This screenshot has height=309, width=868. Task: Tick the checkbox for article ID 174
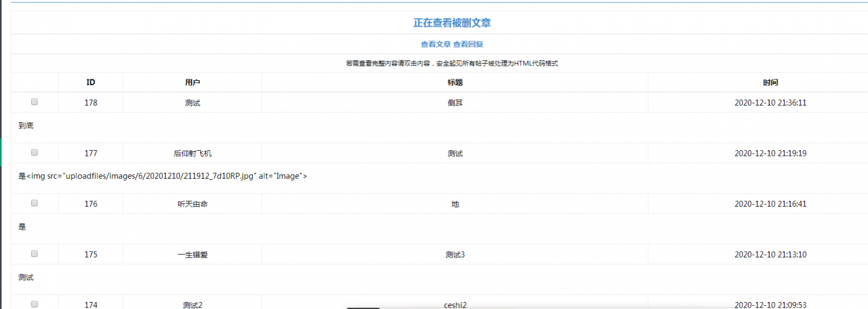pos(34,305)
